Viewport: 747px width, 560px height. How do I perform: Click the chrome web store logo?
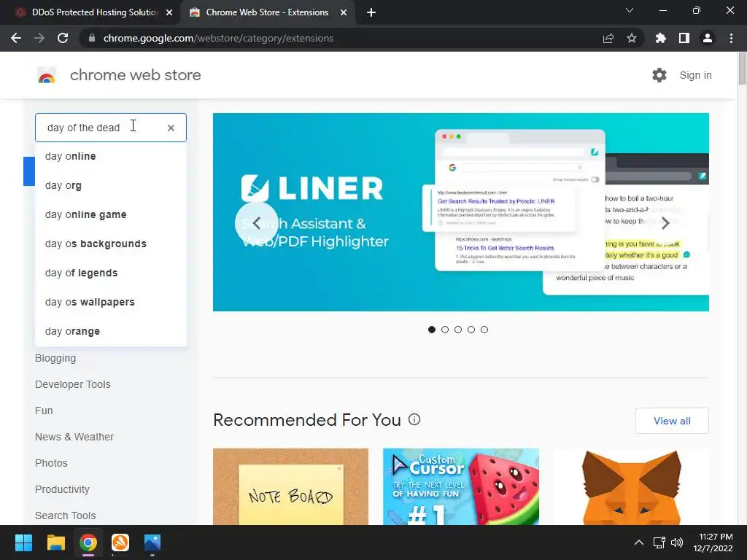(47, 75)
